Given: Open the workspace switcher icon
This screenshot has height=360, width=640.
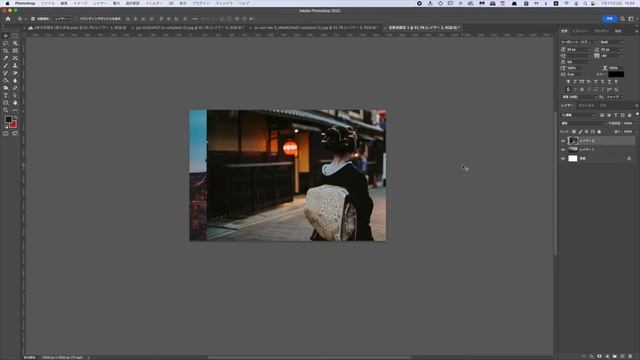Looking at the screenshot, I should click(x=631, y=19).
